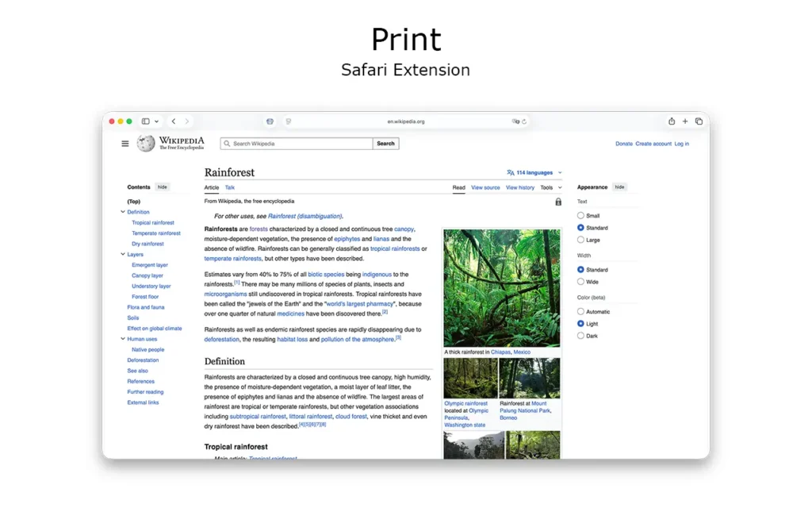Open the 114 languages dropdown

click(x=533, y=171)
